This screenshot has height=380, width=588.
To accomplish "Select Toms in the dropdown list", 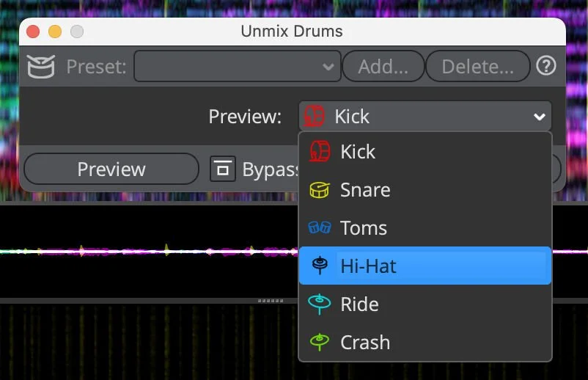I will [x=425, y=227].
